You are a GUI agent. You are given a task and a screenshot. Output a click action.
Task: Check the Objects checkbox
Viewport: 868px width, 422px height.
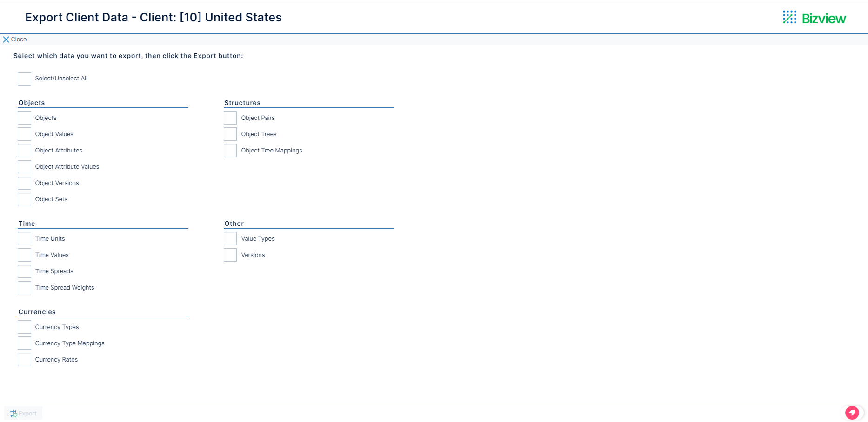coord(25,118)
